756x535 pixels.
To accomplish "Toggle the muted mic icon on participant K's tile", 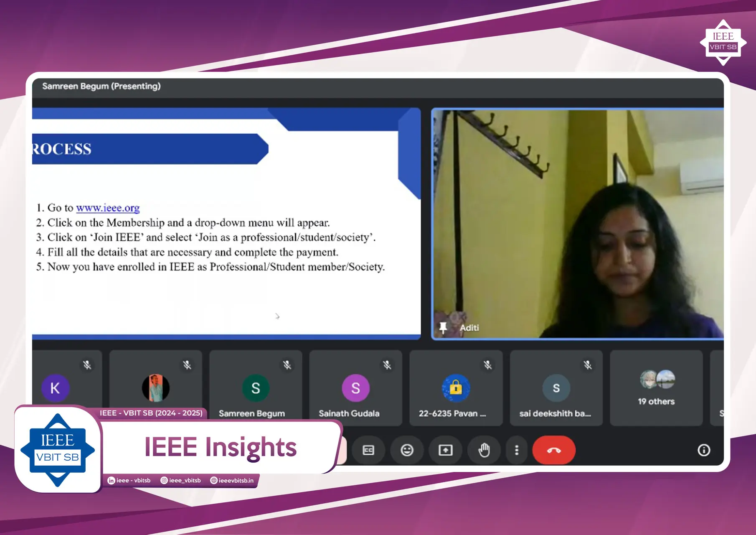I will (87, 364).
